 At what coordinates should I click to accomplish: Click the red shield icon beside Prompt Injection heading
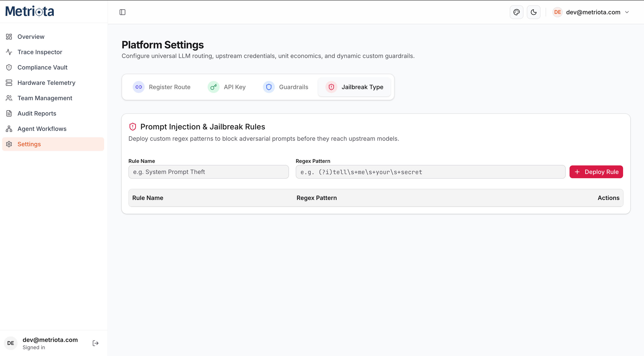coord(133,127)
